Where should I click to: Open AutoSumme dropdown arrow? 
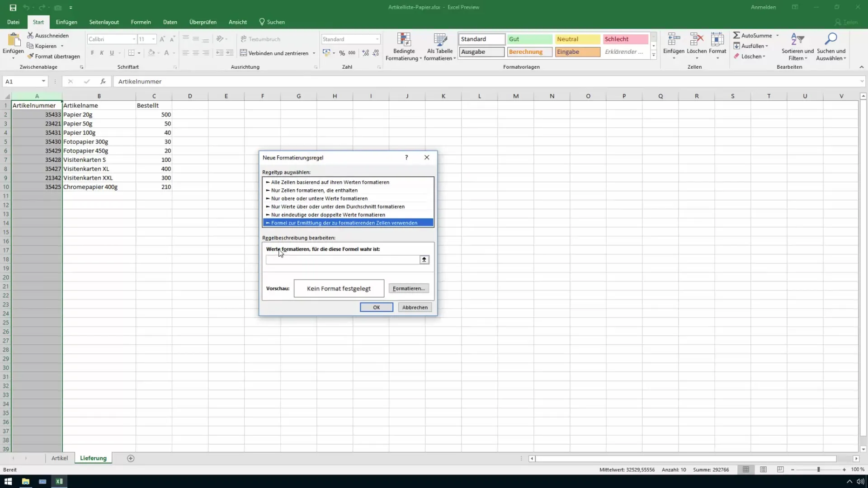point(778,35)
